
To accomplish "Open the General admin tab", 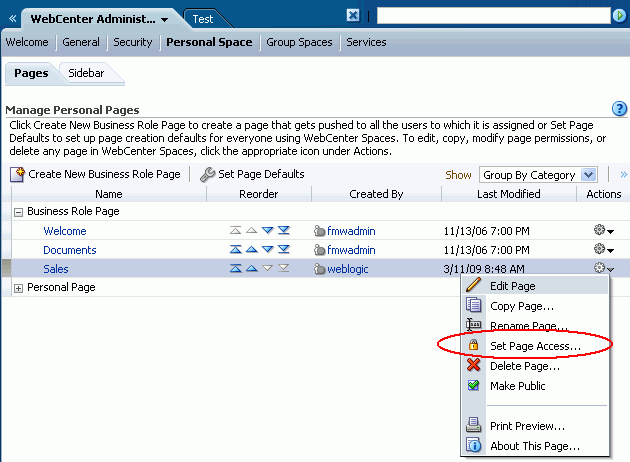I will pos(81,42).
